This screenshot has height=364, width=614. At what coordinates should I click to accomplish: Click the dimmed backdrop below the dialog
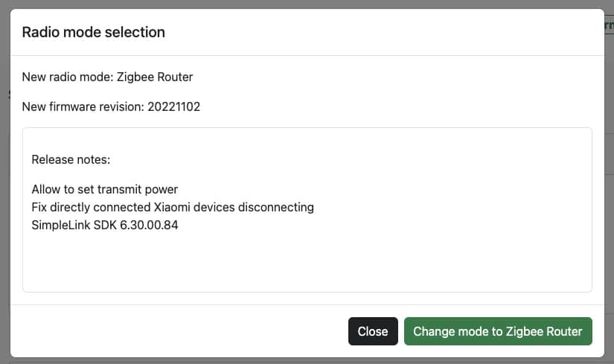click(x=307, y=361)
